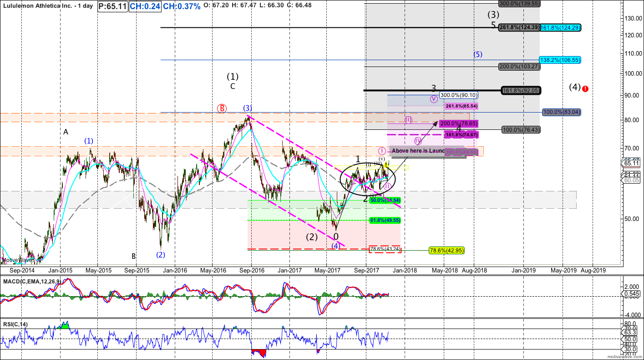Screen dimensions: 644x360
Task: Click the black (3) wave label near top
Action: [x=494, y=15]
